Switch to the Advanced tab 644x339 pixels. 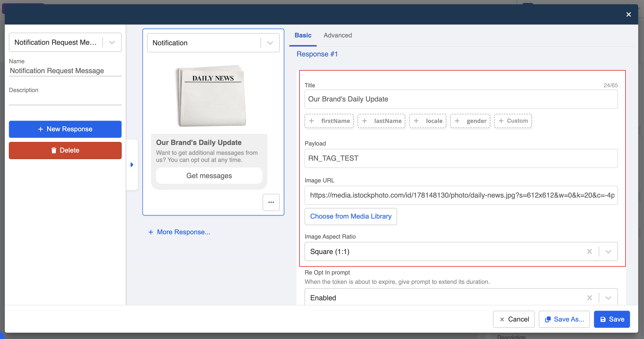(338, 35)
